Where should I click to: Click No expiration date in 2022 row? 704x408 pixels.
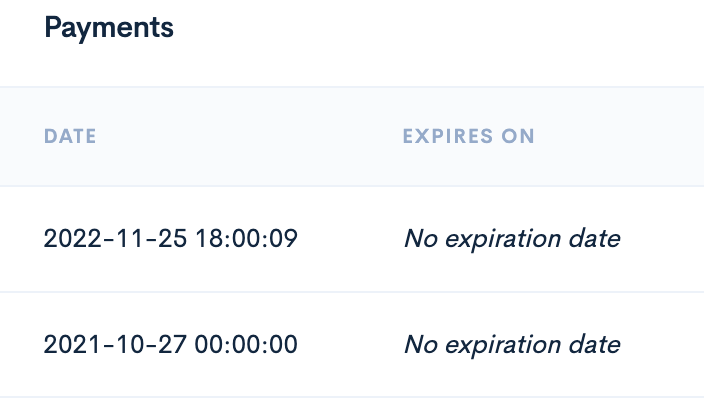click(512, 239)
